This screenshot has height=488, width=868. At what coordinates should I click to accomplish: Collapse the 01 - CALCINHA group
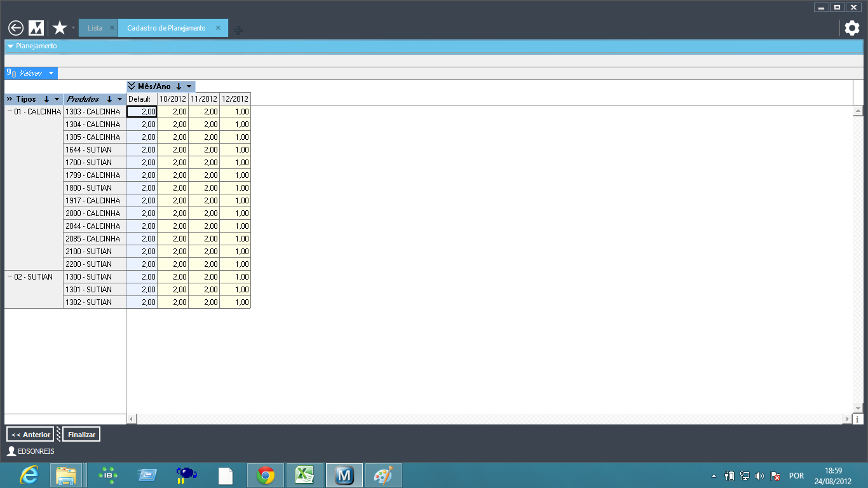click(10, 111)
